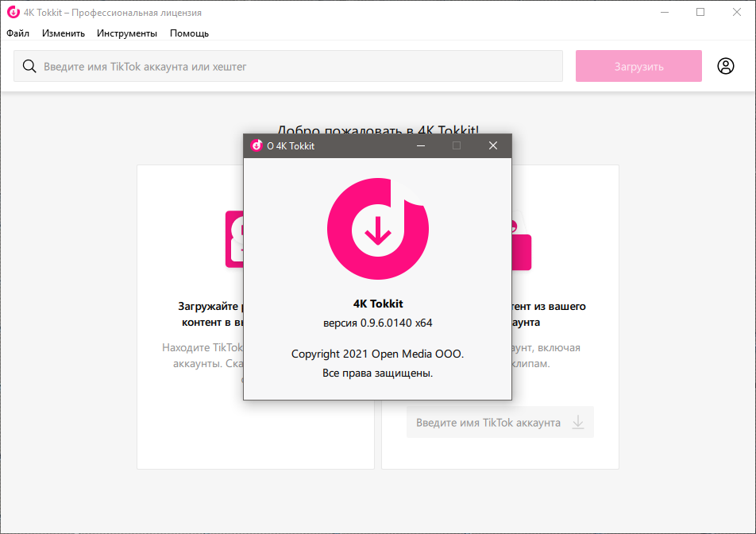Click the bold '4K Tokkit' name in about dialog
Screen dimensions: 756x534
pyautogui.click(x=378, y=304)
